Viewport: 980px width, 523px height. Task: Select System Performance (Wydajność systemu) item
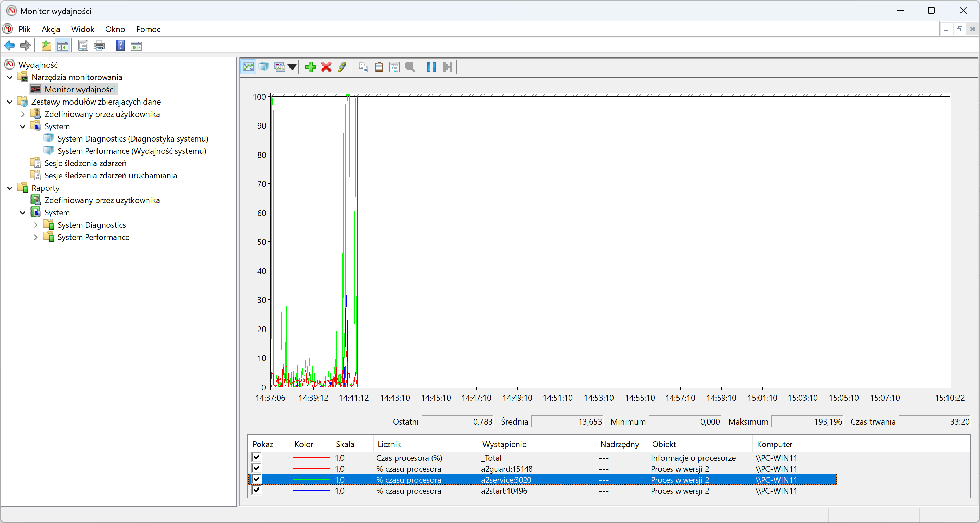tap(131, 151)
